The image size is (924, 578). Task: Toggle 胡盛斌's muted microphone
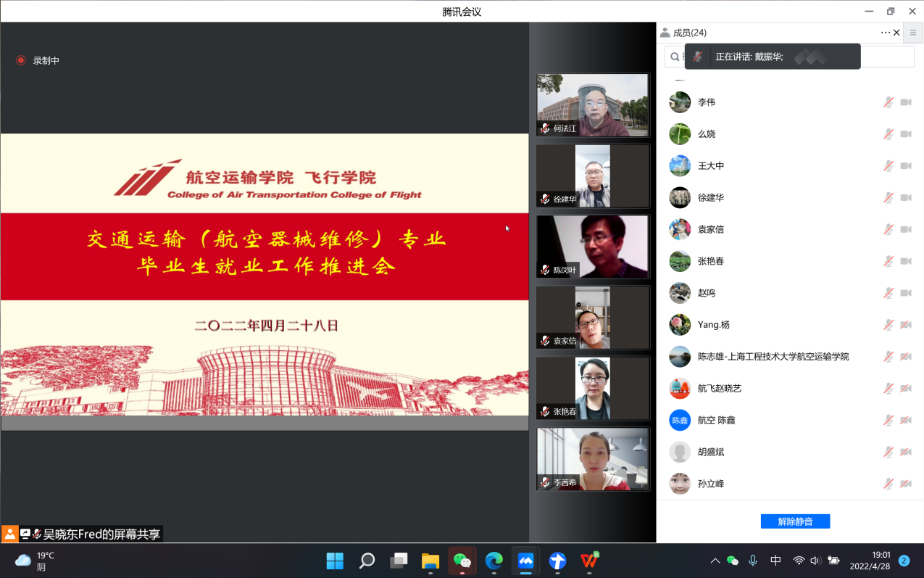pyautogui.click(x=888, y=452)
